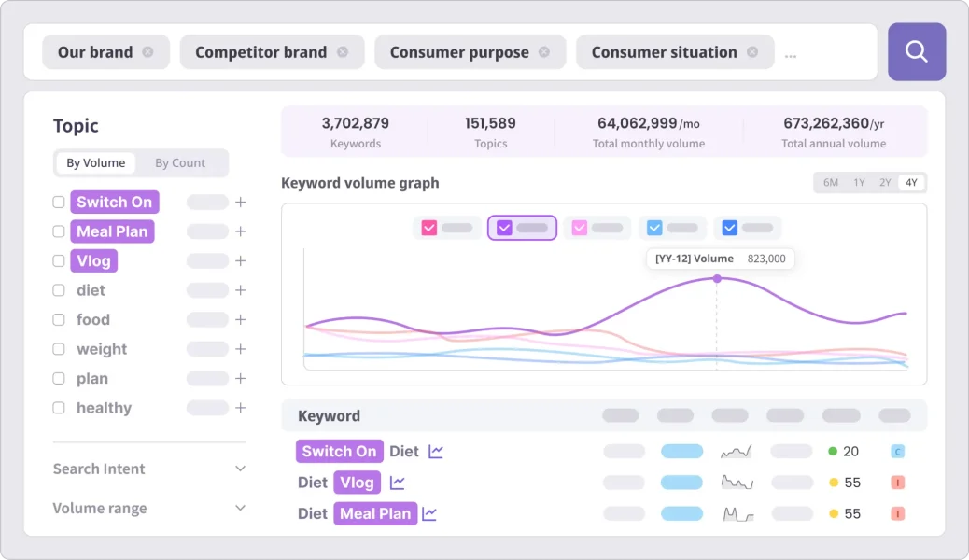Switch to the By Count tab
969x560 pixels.
pyautogui.click(x=180, y=163)
